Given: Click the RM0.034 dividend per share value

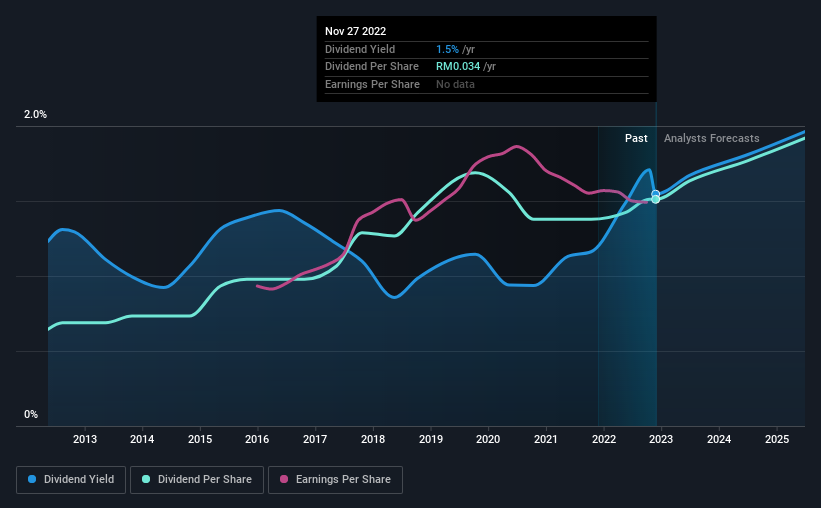Looking at the screenshot, I should tap(458, 67).
